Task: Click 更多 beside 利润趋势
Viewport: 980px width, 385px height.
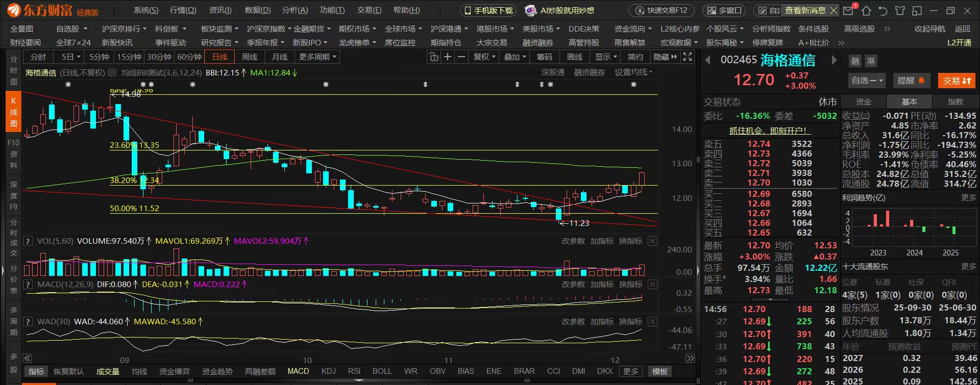Action: tap(968, 197)
